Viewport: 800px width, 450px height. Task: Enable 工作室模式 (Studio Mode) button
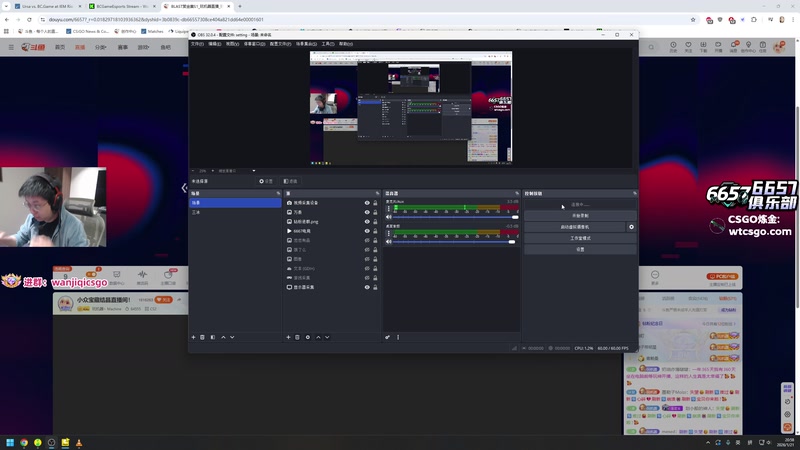tap(580, 238)
